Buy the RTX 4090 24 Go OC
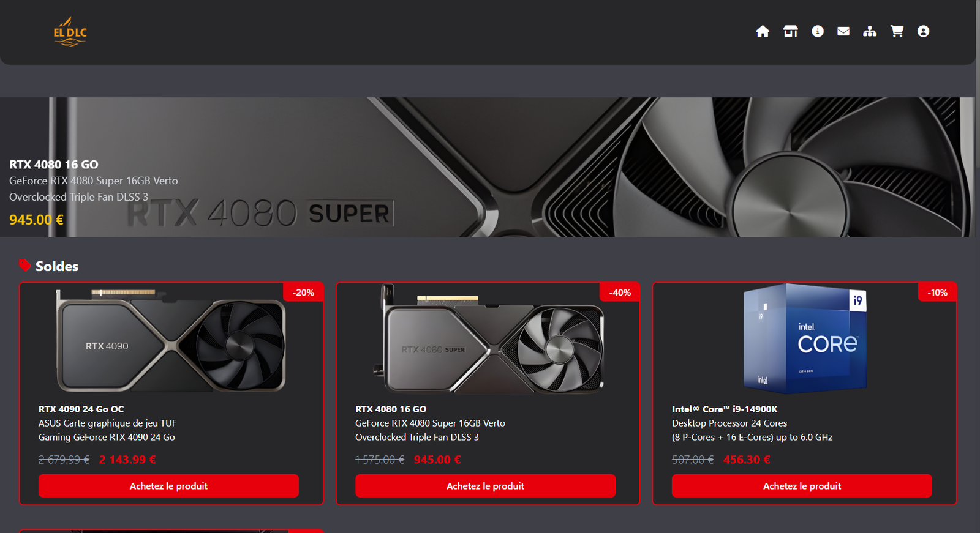The width and height of the screenshot is (980, 533). click(x=168, y=486)
